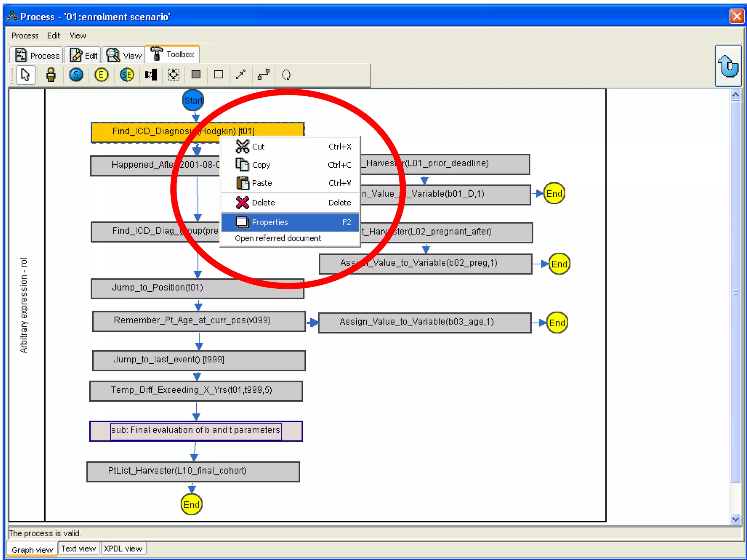Click the sub: Final evaluation subflow block
Screen dimensions: 747x560
(196, 431)
